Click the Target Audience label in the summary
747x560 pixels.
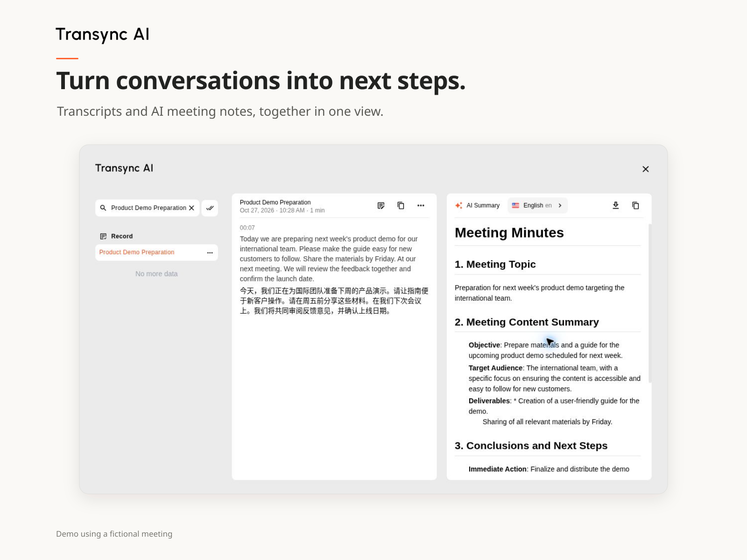coord(495,368)
